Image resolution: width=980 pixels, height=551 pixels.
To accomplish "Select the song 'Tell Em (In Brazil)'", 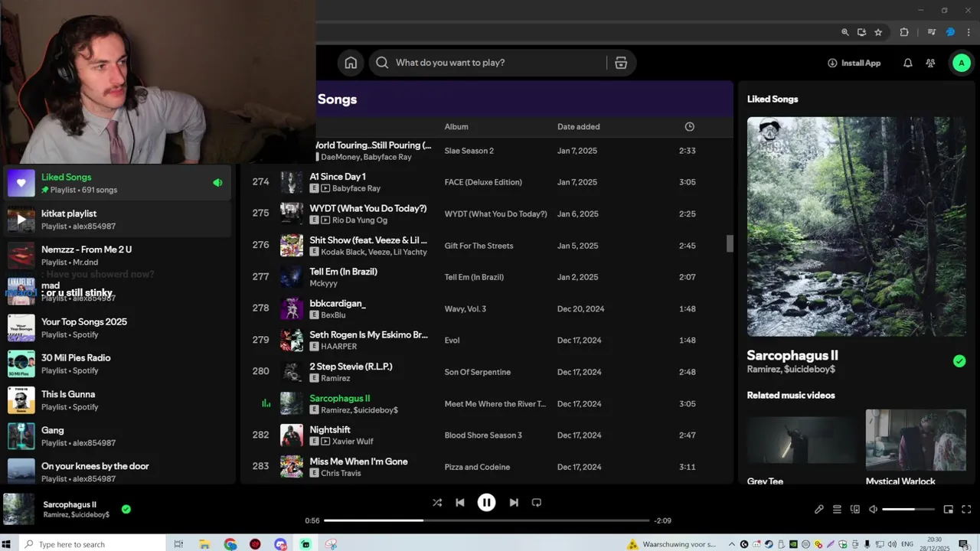I will 343,272.
